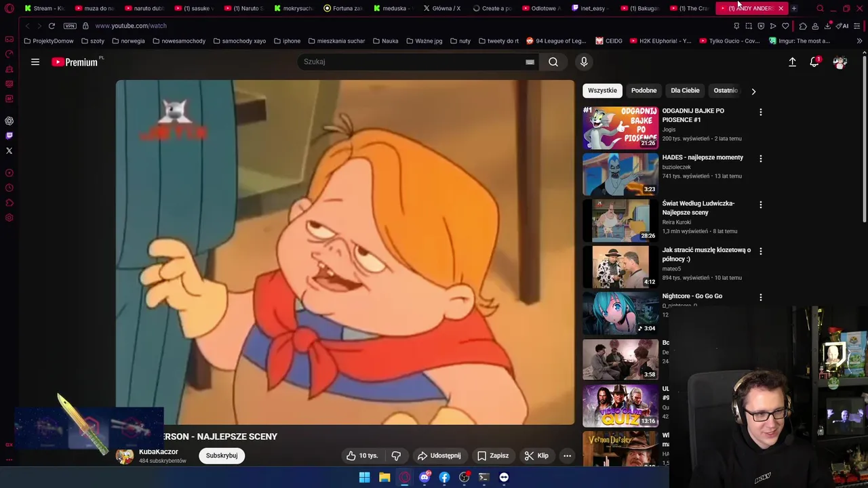Open Twitch panel in Opera GX sidebar

[9, 136]
